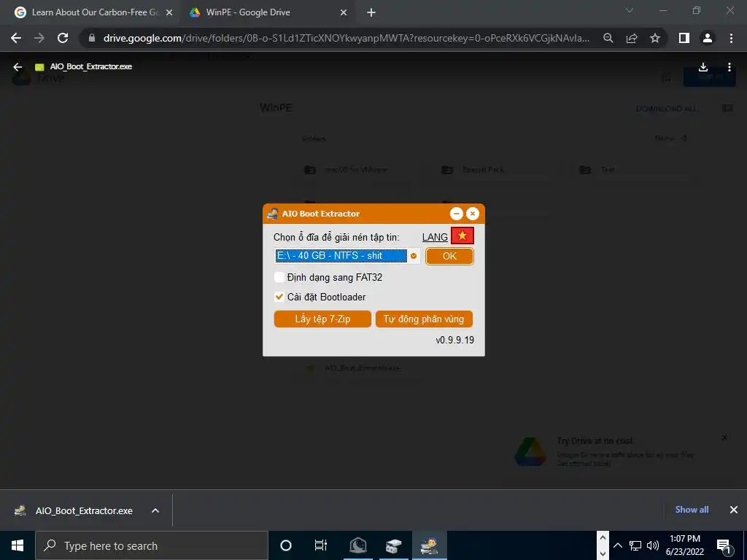The height and width of the screenshot is (560, 747).
Task: Close the WinPE - Google Drive tab
Action: (x=344, y=13)
